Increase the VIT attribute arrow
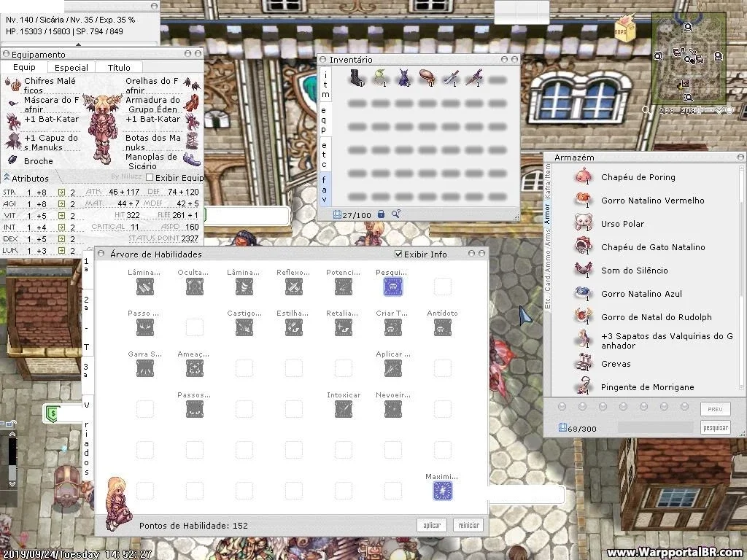 (61, 216)
